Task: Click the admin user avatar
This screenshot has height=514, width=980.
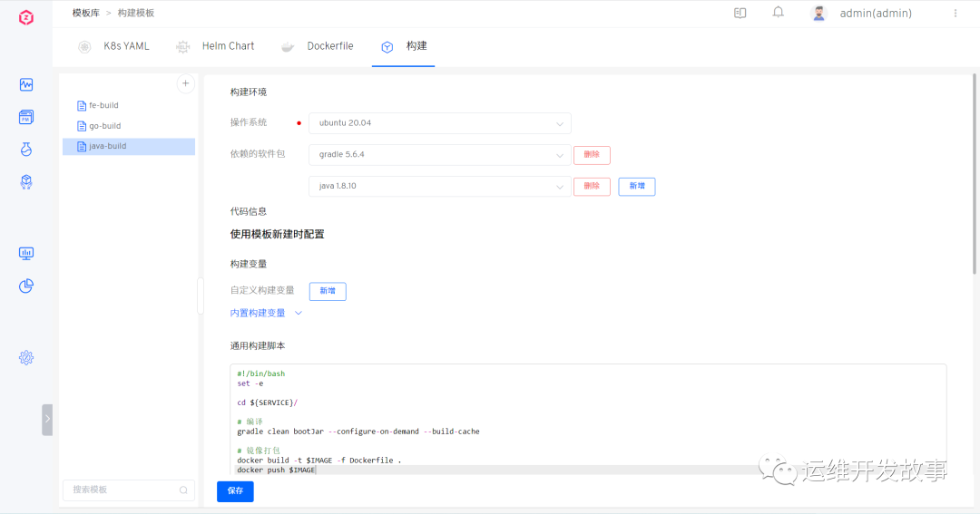Action: point(818,13)
